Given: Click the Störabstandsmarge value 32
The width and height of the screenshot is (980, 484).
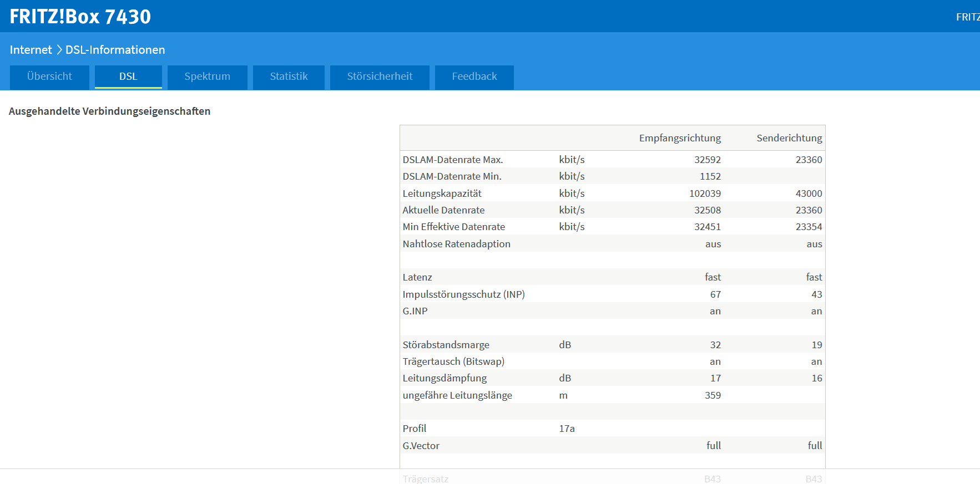Looking at the screenshot, I should tap(715, 345).
